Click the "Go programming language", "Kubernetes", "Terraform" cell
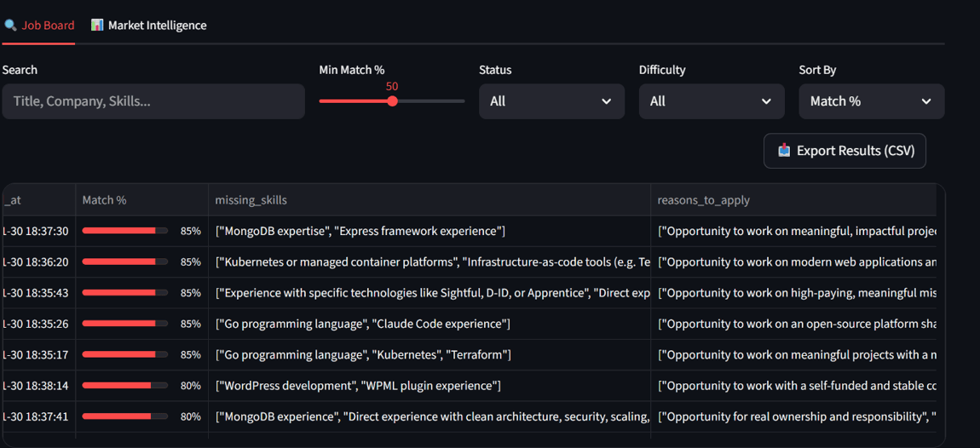 (x=429, y=355)
